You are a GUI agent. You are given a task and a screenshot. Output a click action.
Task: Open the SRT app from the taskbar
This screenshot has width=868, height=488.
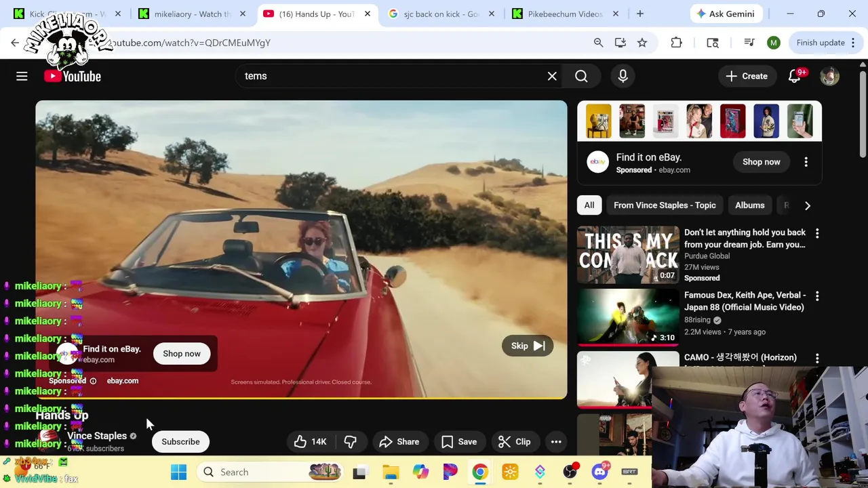coord(629,472)
